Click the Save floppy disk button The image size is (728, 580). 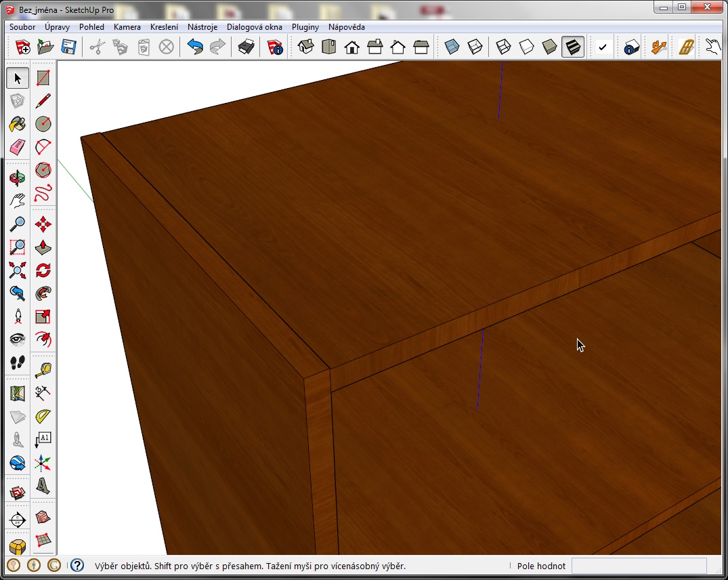pos(68,47)
